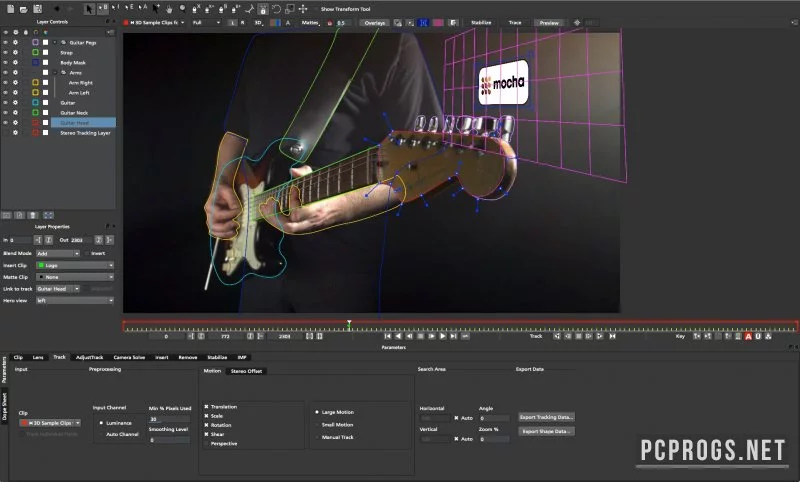Show the planar grid overlay icon
This screenshot has height=482, width=800.
438,23
